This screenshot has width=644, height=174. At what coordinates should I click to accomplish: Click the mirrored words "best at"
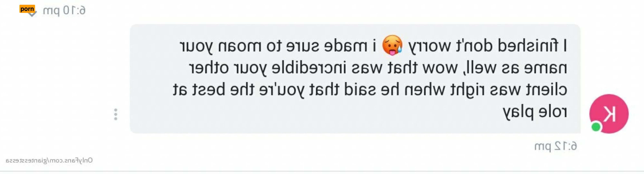(199, 90)
